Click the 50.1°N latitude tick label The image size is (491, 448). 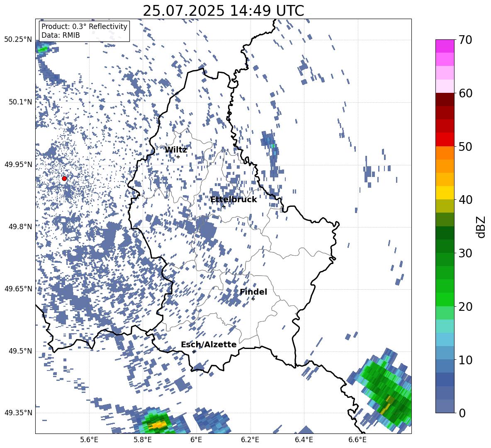(20, 102)
